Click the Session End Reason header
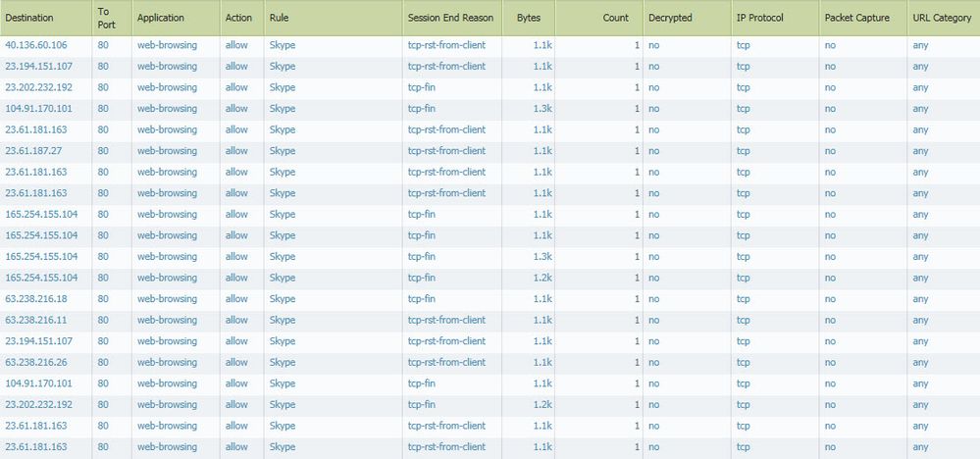This screenshot has height=459, width=980. pyautogui.click(x=448, y=18)
